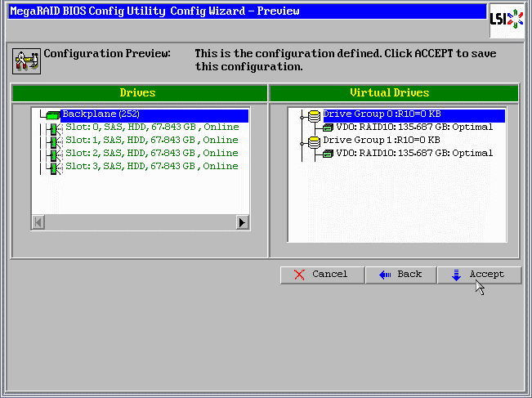The width and height of the screenshot is (532, 398).
Task: Select Slot: 1, SAS, HDD drive entry
Action: pyautogui.click(x=152, y=140)
